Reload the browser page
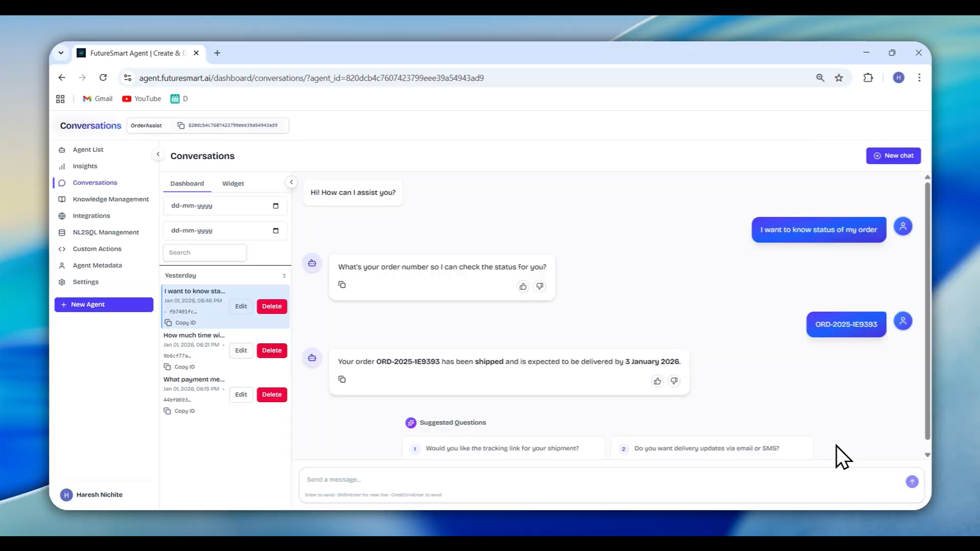Viewport: 980px width, 551px height. click(x=103, y=78)
